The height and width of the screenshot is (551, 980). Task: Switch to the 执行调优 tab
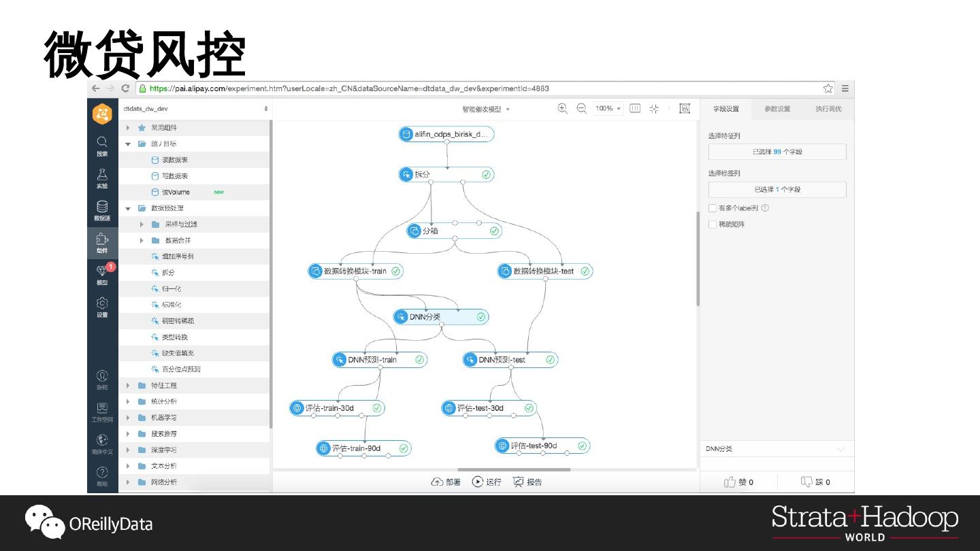tap(828, 109)
